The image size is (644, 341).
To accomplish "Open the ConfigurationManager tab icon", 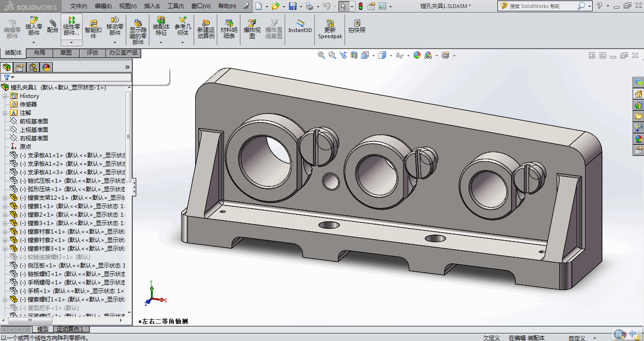I will click(x=33, y=67).
